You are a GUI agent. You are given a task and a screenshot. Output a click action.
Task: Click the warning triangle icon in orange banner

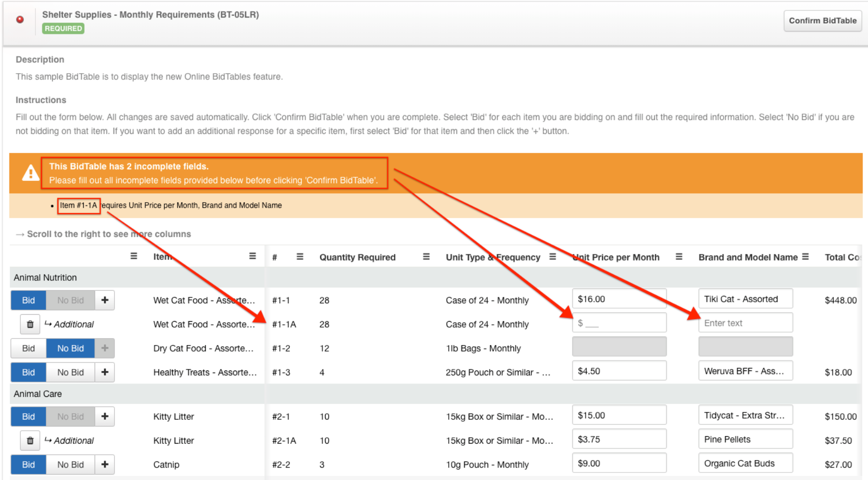(30, 173)
